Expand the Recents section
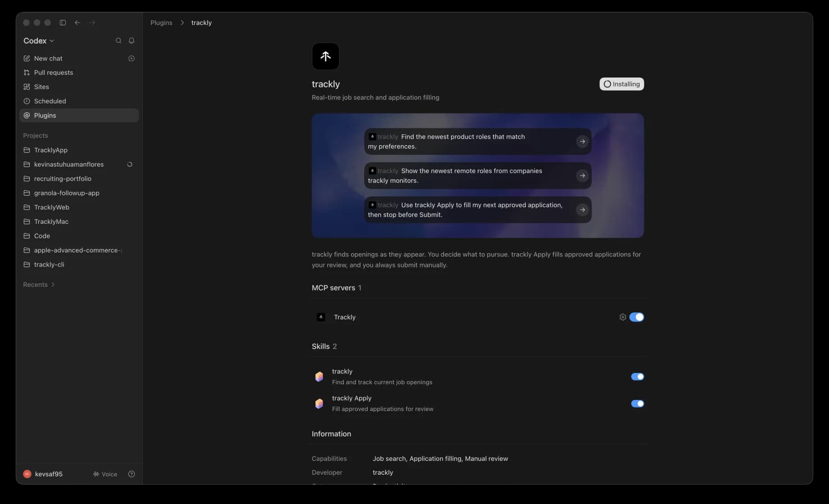 pyautogui.click(x=39, y=285)
